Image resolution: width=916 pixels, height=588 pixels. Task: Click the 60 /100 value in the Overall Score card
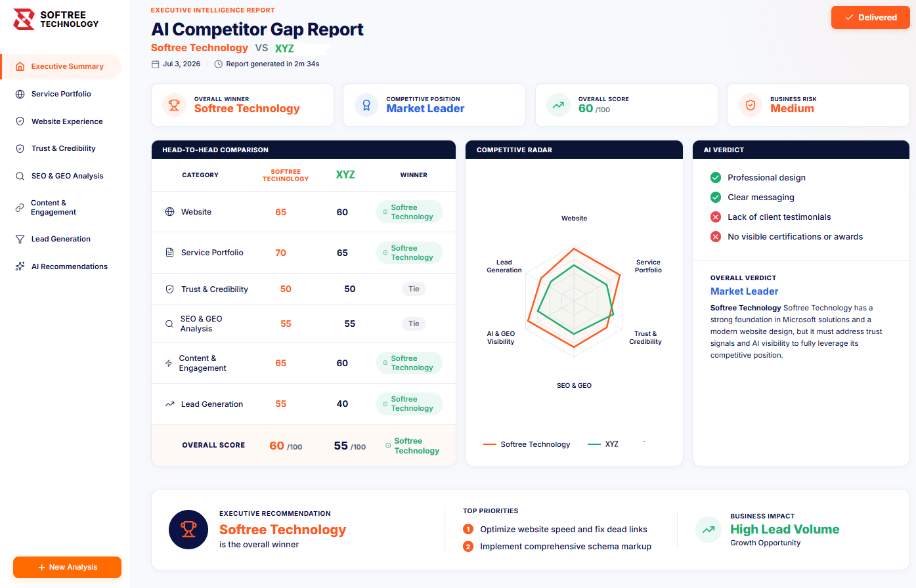pyautogui.click(x=594, y=109)
